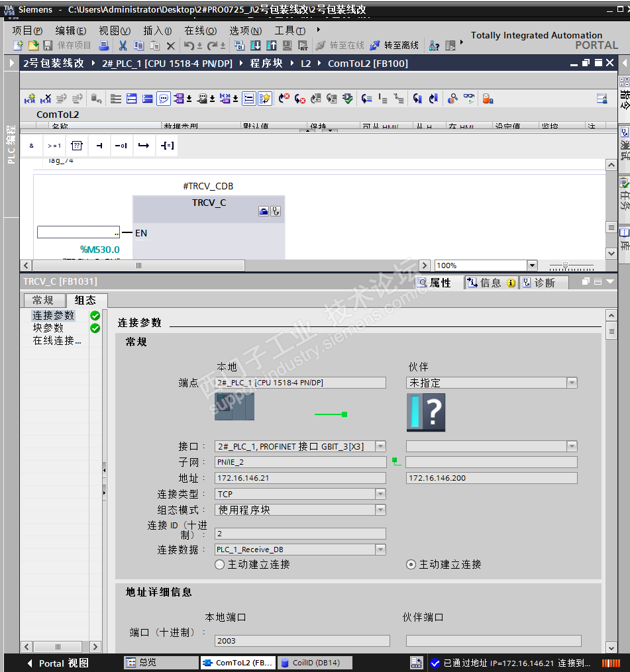Click the upload from device icon
Viewport: 630px width, 672px height.
coord(272,46)
